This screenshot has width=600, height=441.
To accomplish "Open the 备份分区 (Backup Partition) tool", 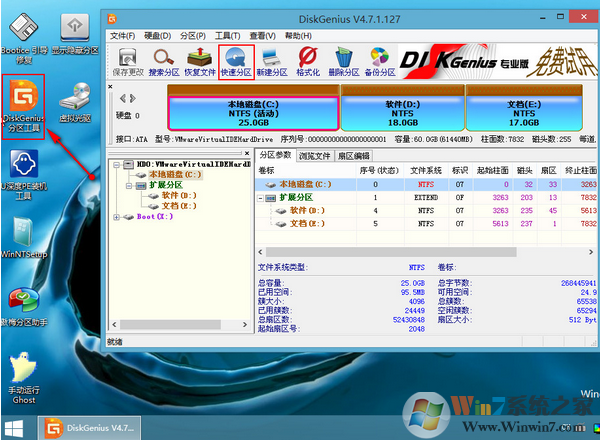I will 380,60.
